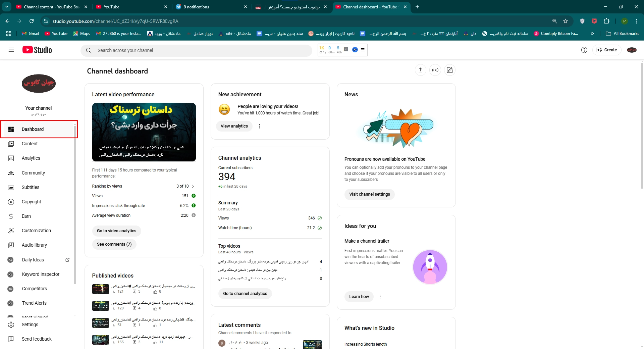Click the upload video icon
Screen dimensions: 644x349
click(420, 70)
